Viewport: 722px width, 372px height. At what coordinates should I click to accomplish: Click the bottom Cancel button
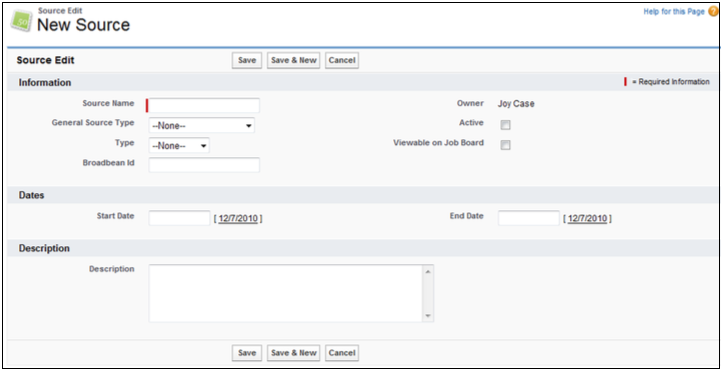coord(342,353)
